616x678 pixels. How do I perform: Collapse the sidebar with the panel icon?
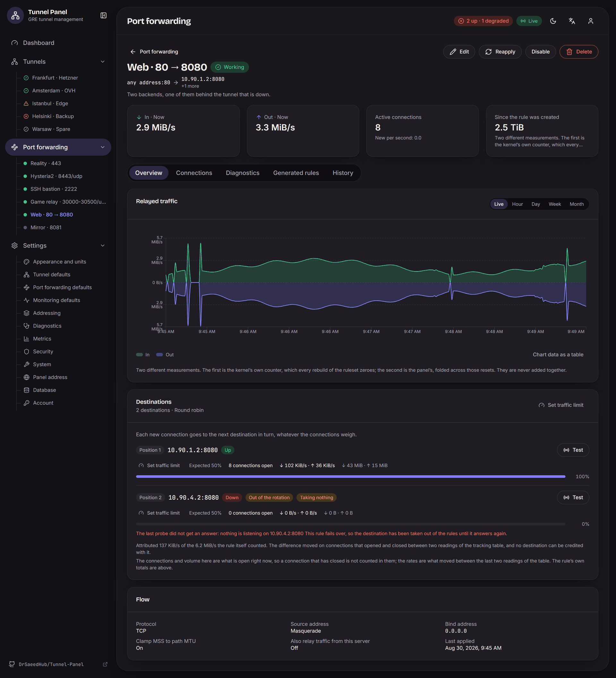tap(104, 15)
